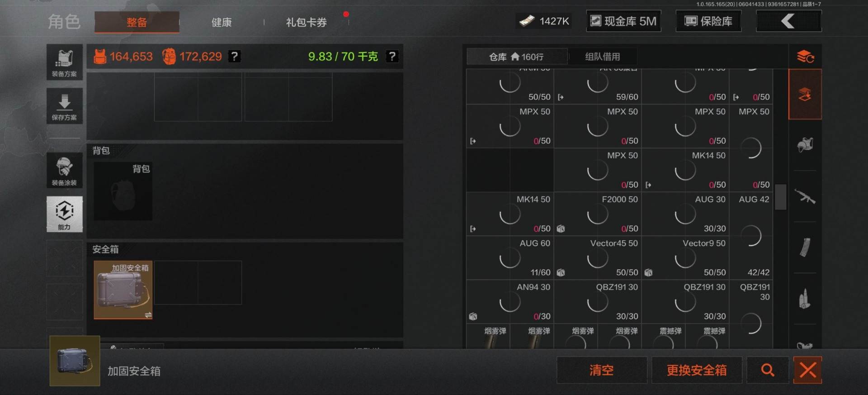Click 更换安全箱 button
Screen dimensions: 868x395
click(x=697, y=370)
